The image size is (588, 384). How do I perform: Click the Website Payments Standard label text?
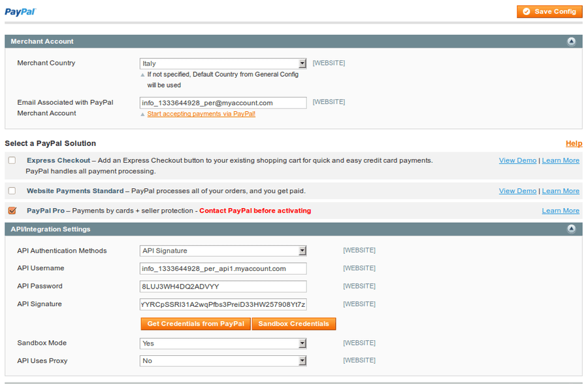(x=75, y=190)
